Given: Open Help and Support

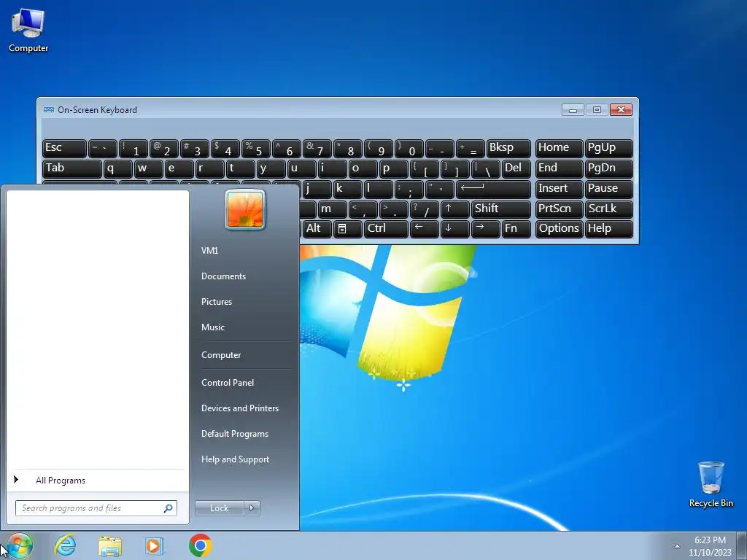Looking at the screenshot, I should (x=236, y=459).
